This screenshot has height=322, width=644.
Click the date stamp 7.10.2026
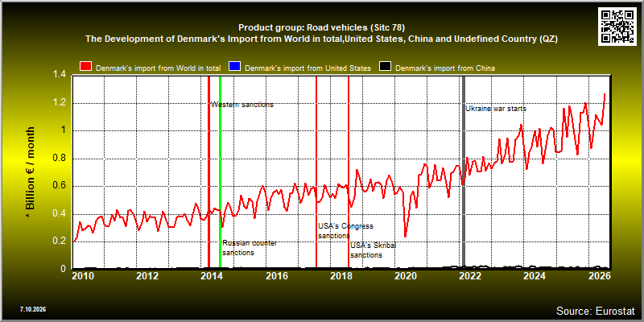coord(32,309)
